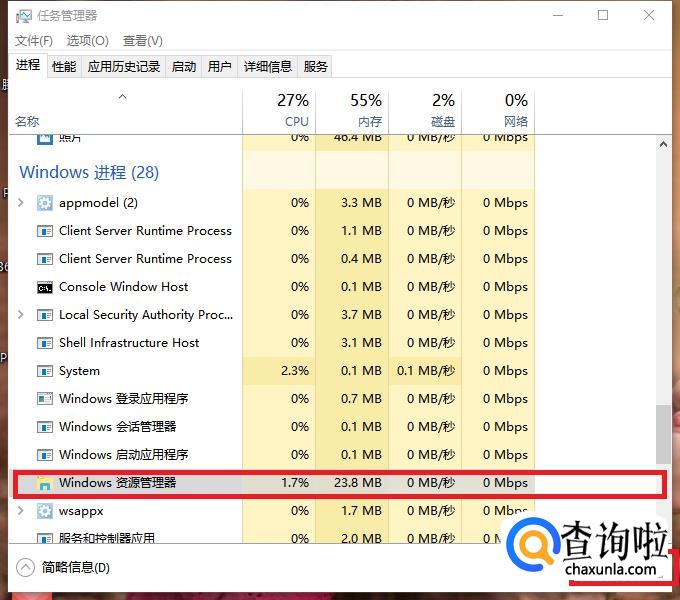Open the 选项(O) menu
The height and width of the screenshot is (600, 680).
point(88,41)
